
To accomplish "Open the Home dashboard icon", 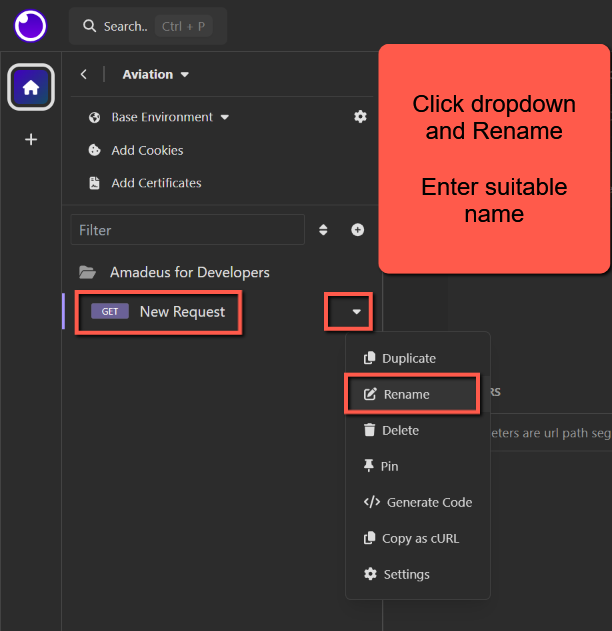I will point(31,88).
